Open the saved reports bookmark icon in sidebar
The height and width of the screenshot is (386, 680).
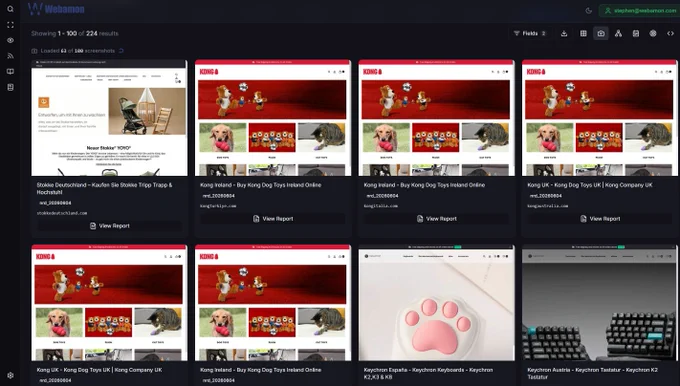10,87
